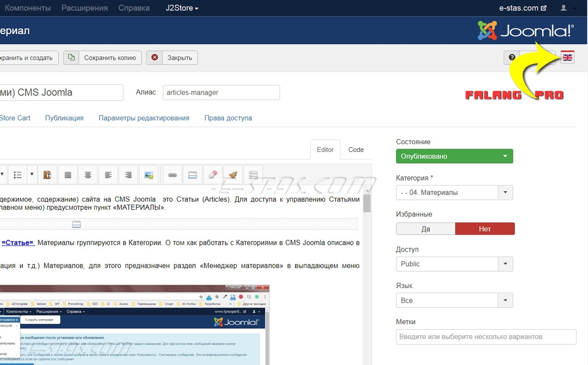Click the Закрыть button
This screenshot has width=588, height=365.
click(x=172, y=57)
